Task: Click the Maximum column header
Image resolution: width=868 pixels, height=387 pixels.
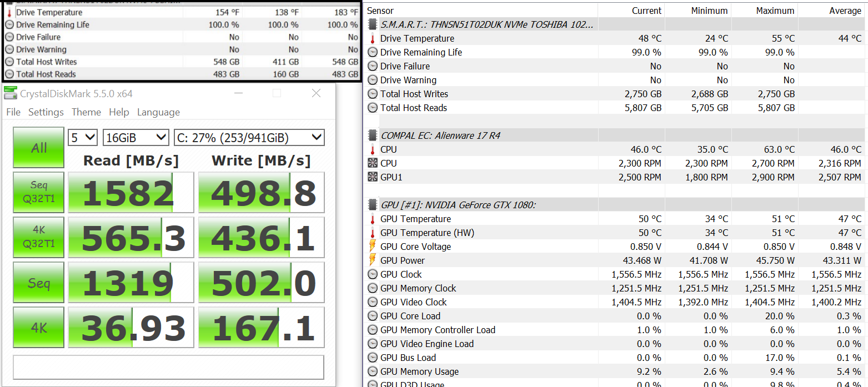Action: 775,11
